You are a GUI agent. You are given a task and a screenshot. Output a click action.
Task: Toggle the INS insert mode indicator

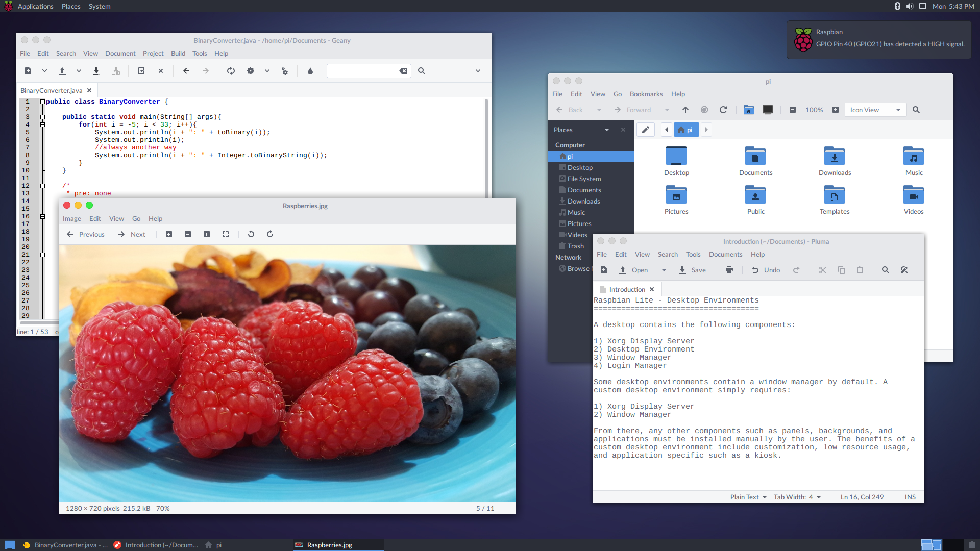tap(910, 497)
